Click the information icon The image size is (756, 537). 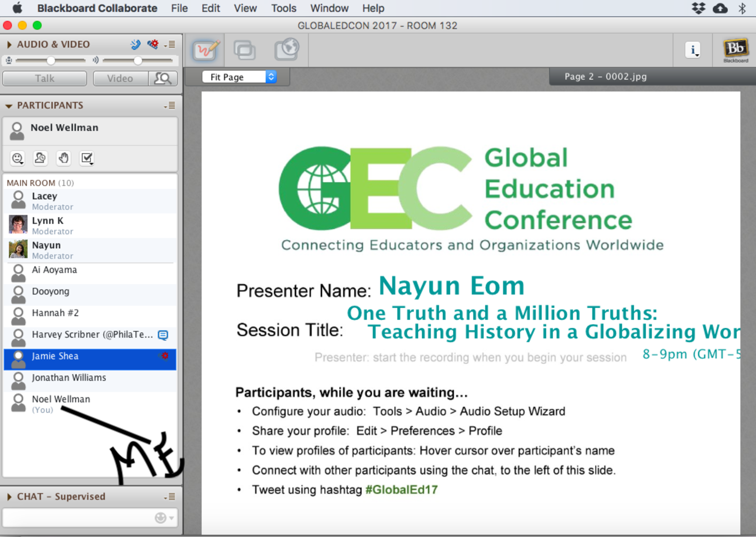coord(693,49)
